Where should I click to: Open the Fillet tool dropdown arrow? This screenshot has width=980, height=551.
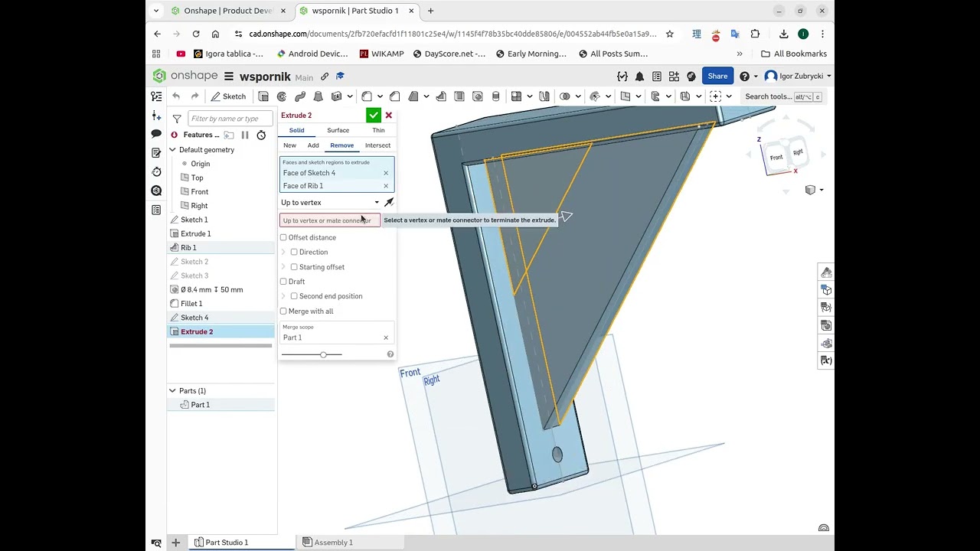381,96
